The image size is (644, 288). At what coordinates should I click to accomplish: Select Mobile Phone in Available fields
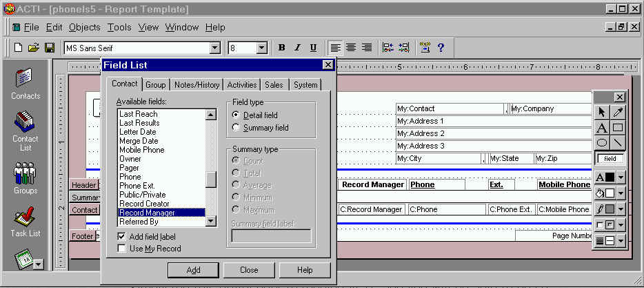point(161,150)
